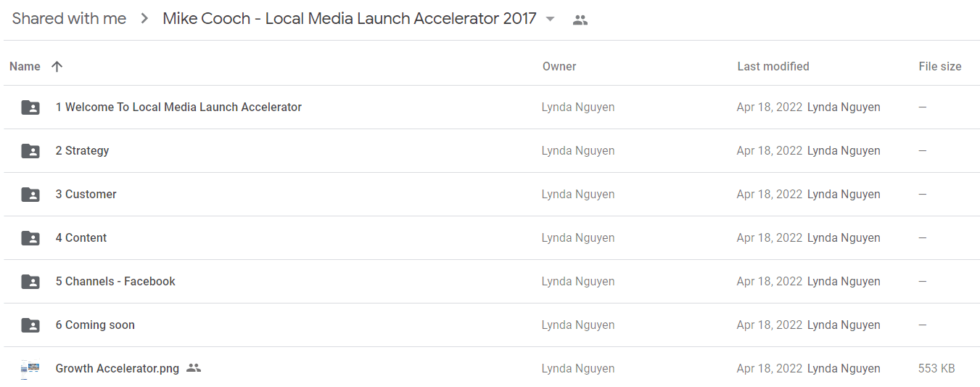Click the shared icon next to Growth Accelerator.png

point(193,368)
